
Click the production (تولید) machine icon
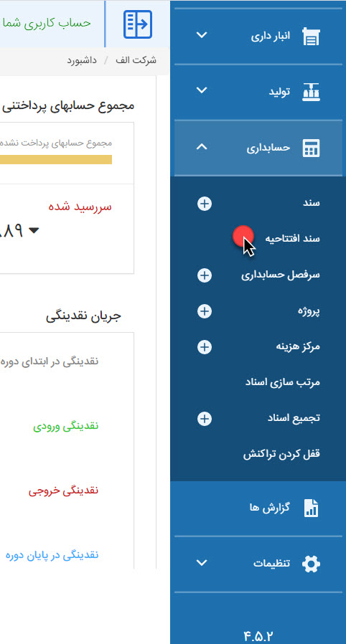click(x=311, y=92)
